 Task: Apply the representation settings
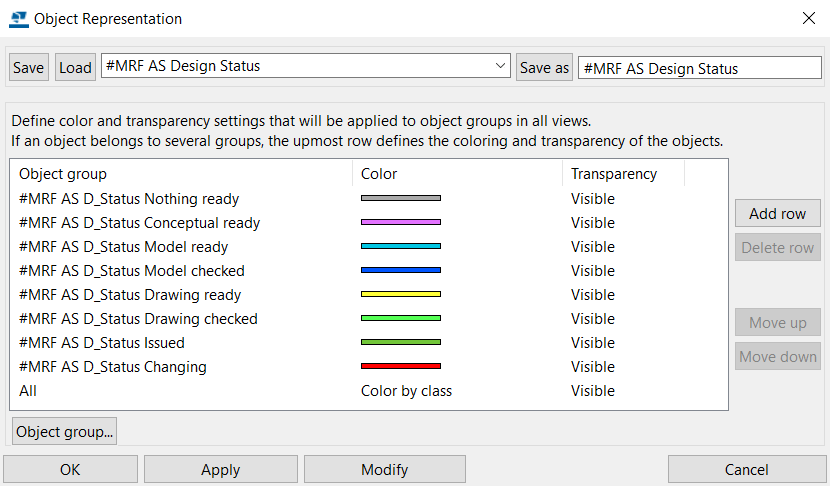pos(221,470)
